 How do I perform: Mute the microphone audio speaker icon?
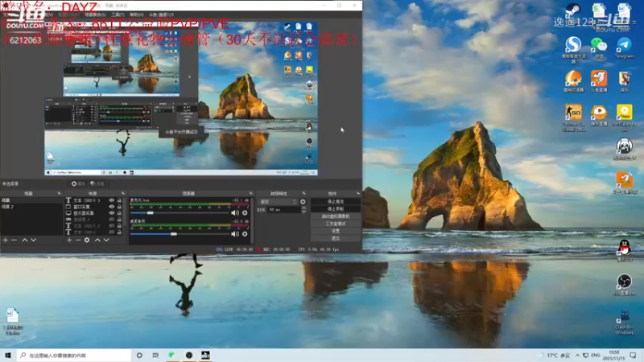pyautogui.click(x=235, y=213)
